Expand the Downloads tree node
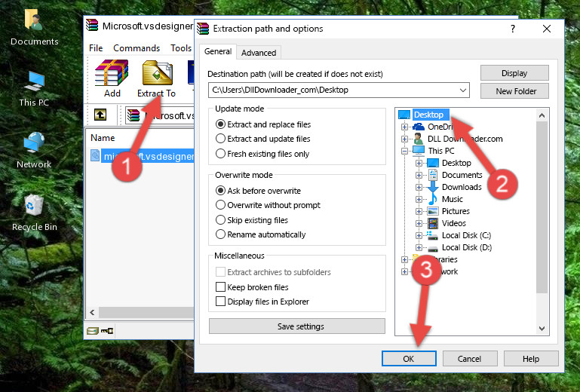 (419, 187)
